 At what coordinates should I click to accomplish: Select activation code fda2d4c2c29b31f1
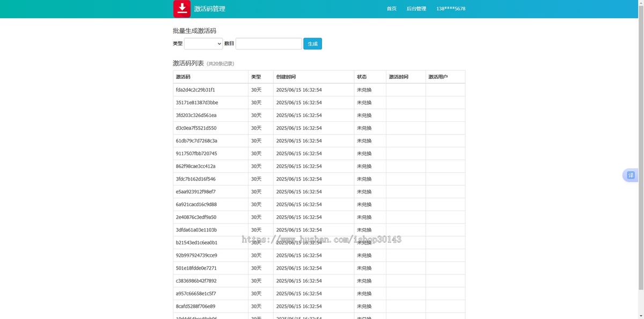click(195, 90)
